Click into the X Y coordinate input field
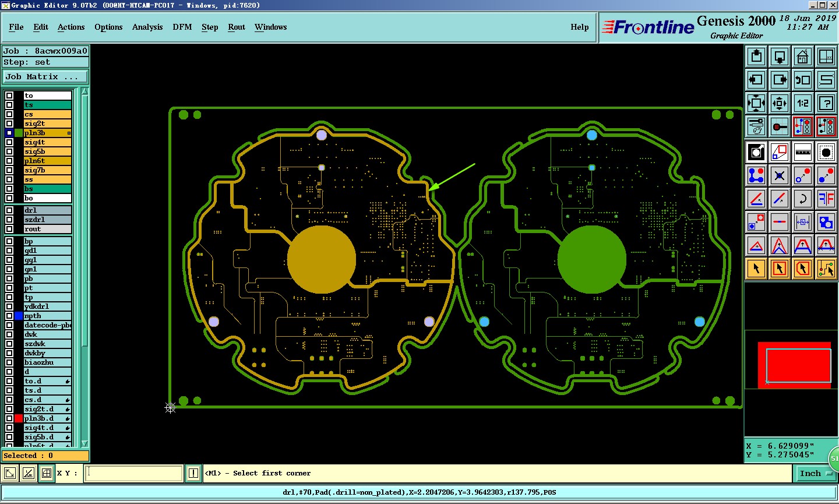This screenshot has width=839, height=504. 135,473
